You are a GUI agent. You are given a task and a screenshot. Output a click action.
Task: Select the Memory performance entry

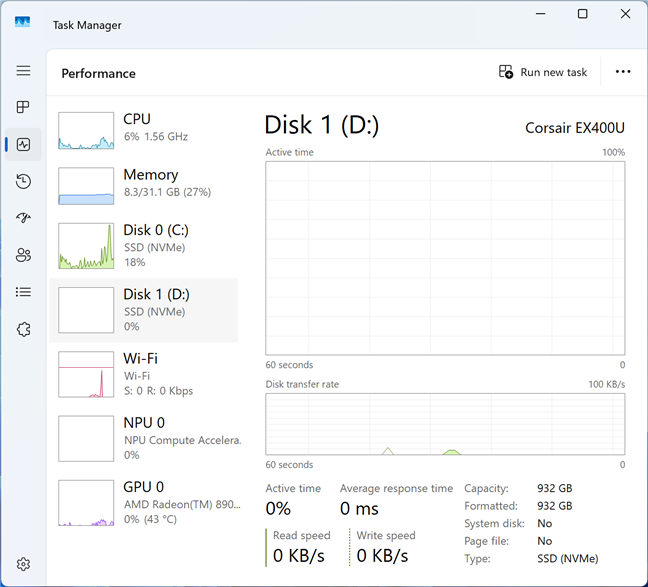pyautogui.click(x=144, y=186)
